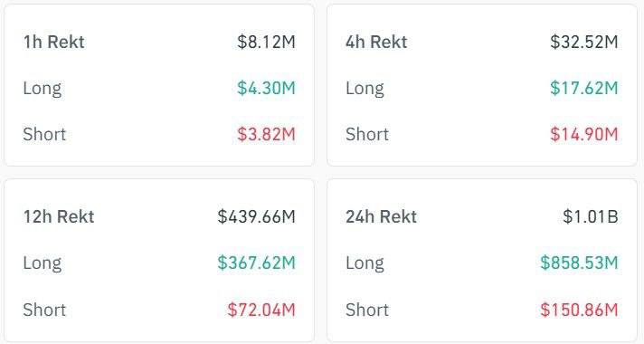Click the 4h Short value $14.90M
Viewport: 644px width, 344px height.
pos(584,134)
